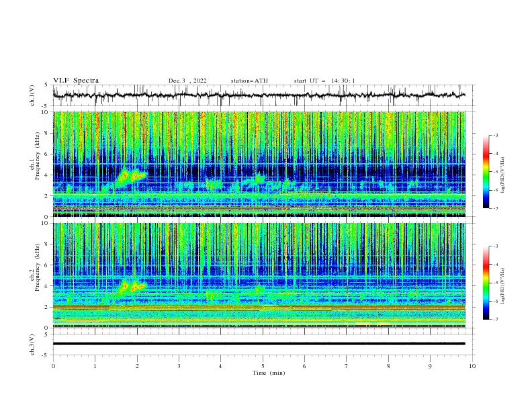Click the '-7' label on lower colorbar

pyautogui.click(x=495, y=319)
